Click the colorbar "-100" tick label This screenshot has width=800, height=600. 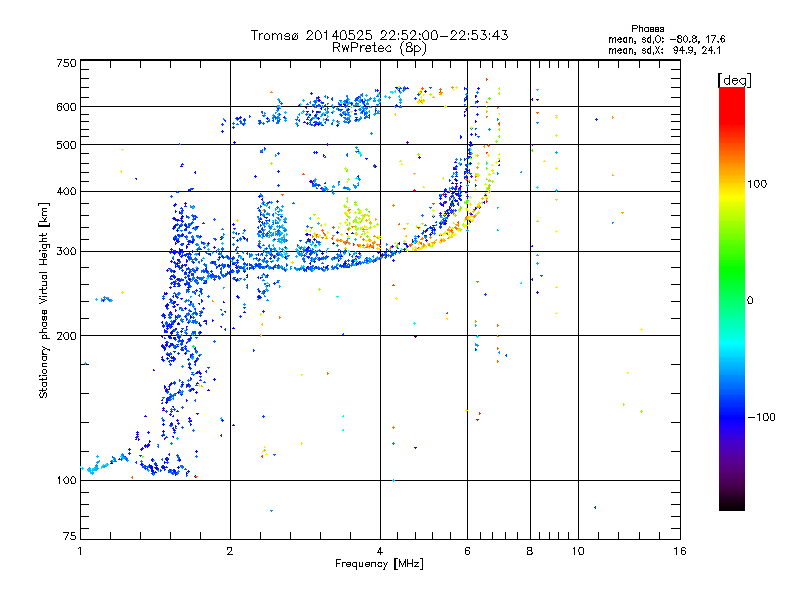[761, 417]
